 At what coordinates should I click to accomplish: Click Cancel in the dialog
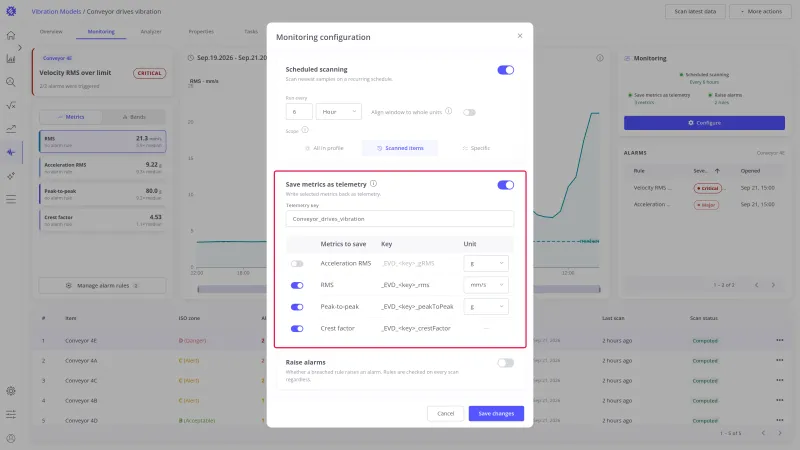point(445,414)
